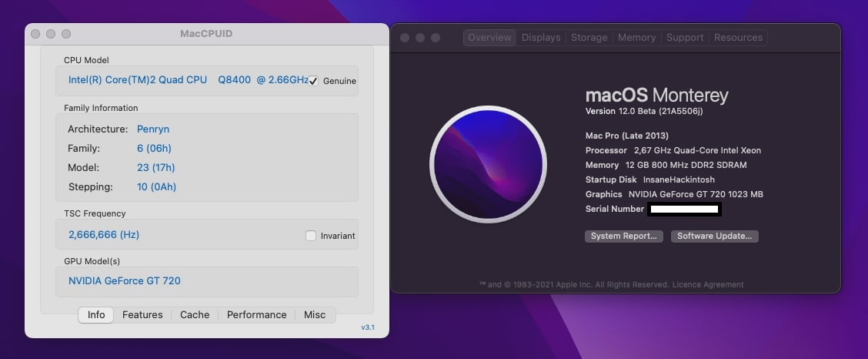
Task: Click the Mac Pro (Late 2013) model text
Action: click(x=626, y=136)
